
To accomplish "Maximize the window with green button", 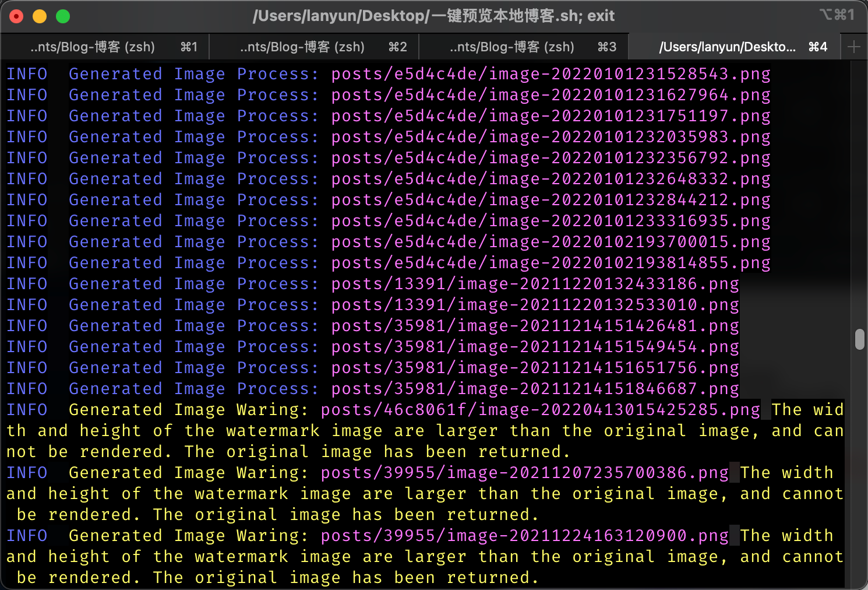I will (x=63, y=16).
